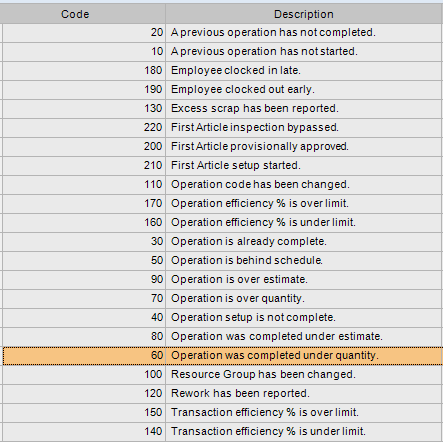The height and width of the screenshot is (444, 443).
Task: Select highlighted 'Operation was completed under quantity.' row
Action: [223, 356]
